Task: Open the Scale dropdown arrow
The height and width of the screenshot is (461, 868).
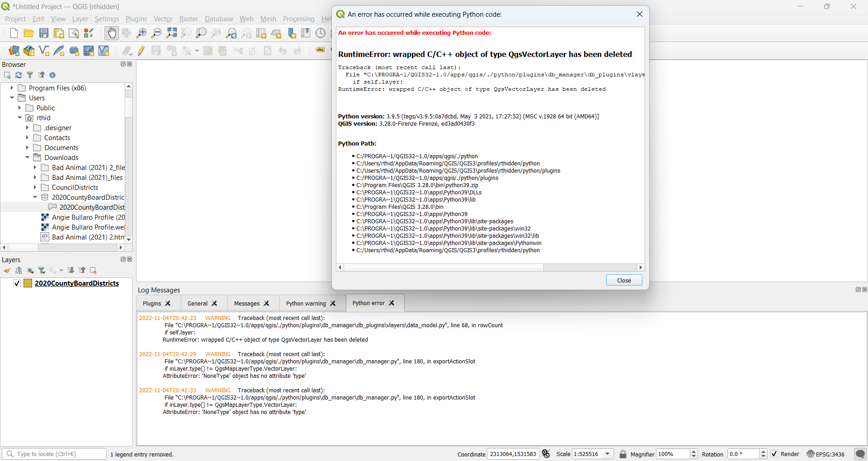Action: (x=608, y=454)
